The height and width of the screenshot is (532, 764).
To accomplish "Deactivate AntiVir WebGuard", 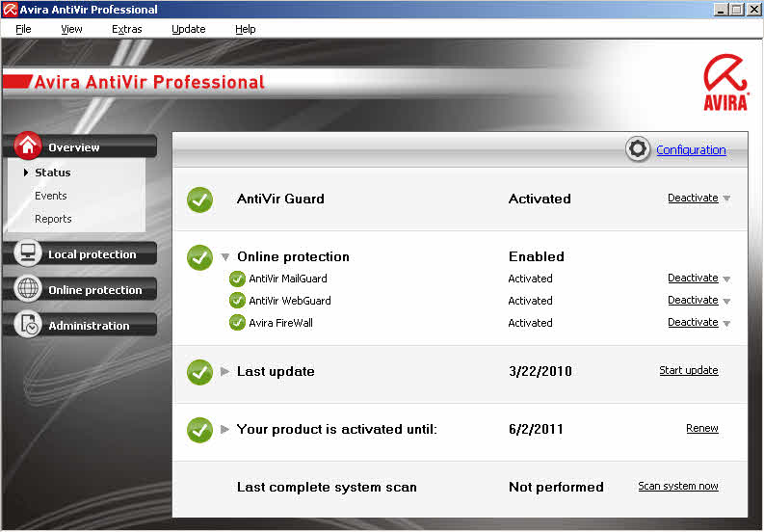I will (x=693, y=300).
